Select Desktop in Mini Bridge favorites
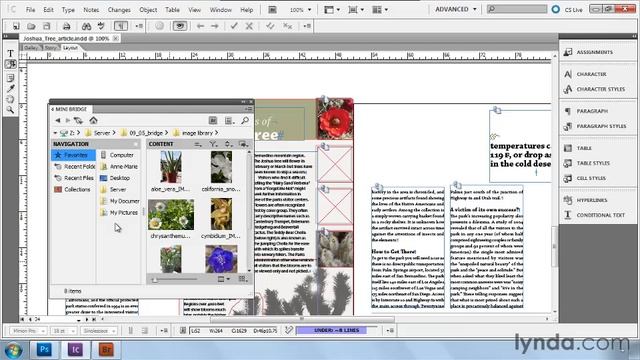Image resolution: width=640 pixels, height=360 pixels. [x=115, y=178]
